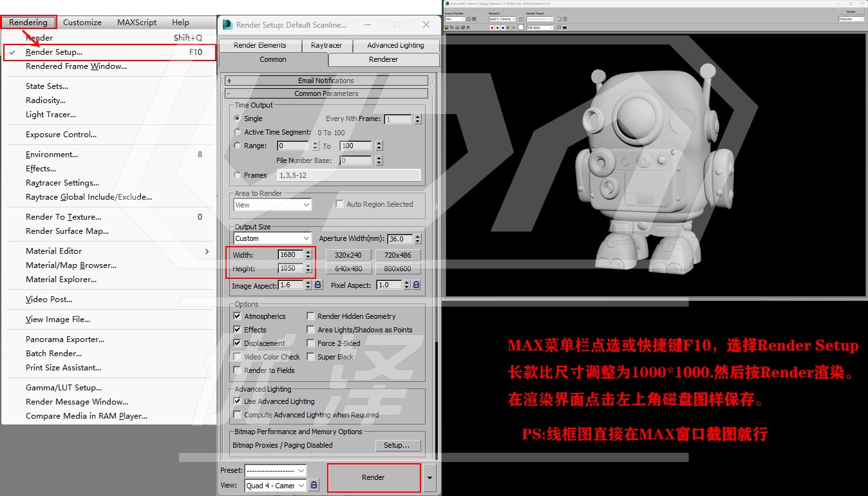Click the white color swatch in frame window

[x=520, y=28]
